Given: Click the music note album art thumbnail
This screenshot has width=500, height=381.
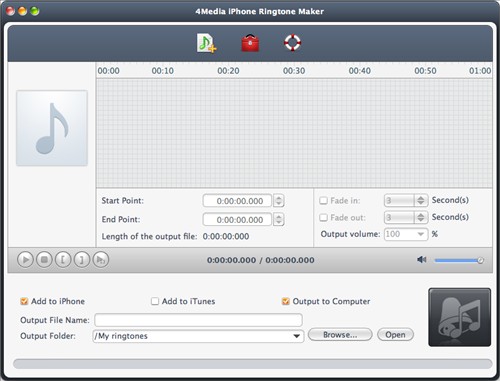Looking at the screenshot, I should [x=52, y=128].
